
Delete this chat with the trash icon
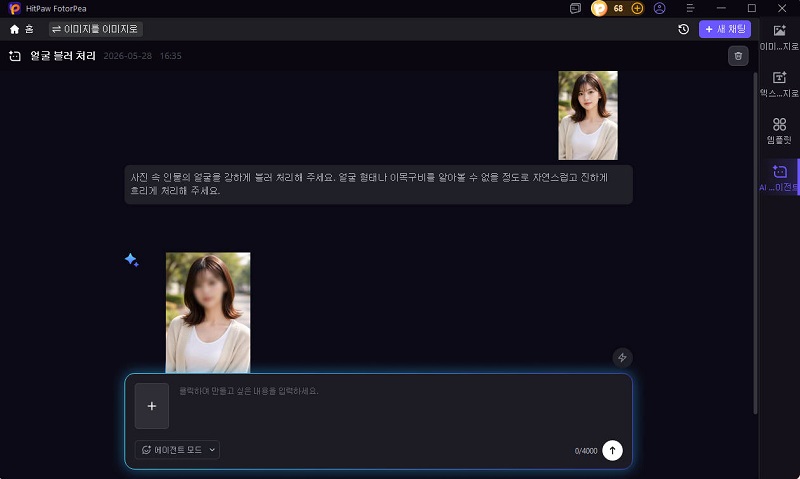738,56
